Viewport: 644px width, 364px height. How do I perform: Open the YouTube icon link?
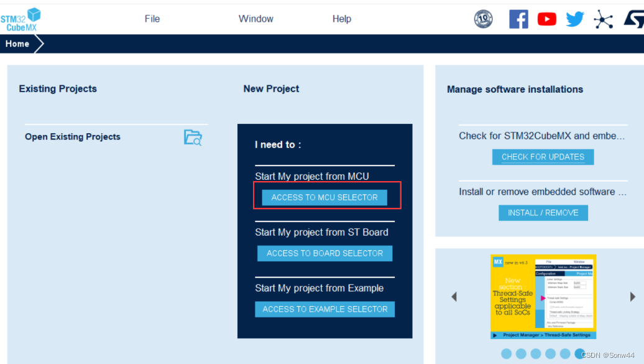(x=546, y=19)
